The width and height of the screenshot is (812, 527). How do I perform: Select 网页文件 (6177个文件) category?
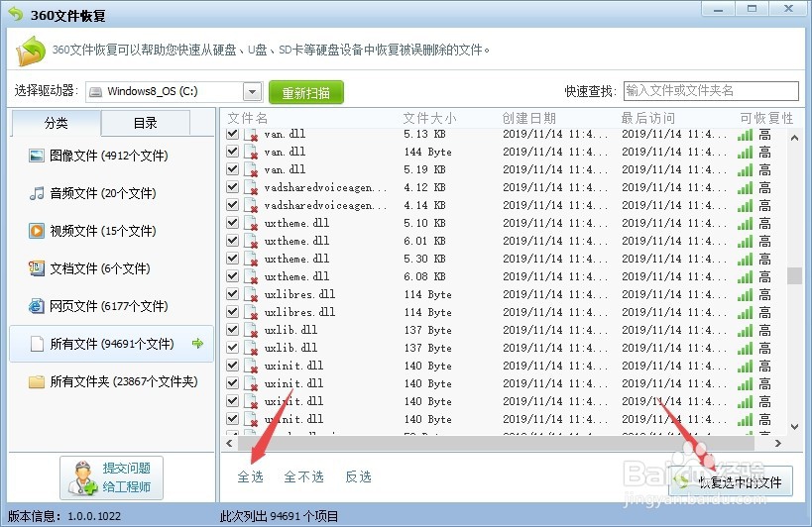(111, 306)
